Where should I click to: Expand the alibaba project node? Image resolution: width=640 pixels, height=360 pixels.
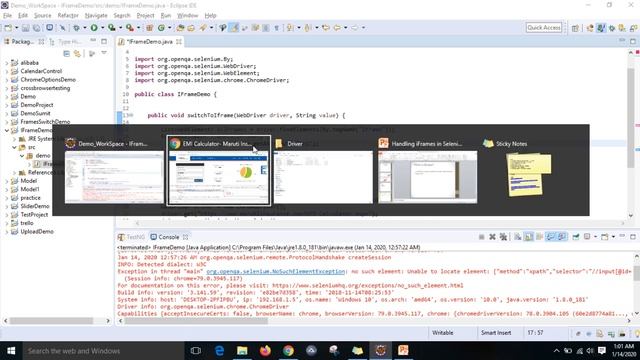point(7,63)
